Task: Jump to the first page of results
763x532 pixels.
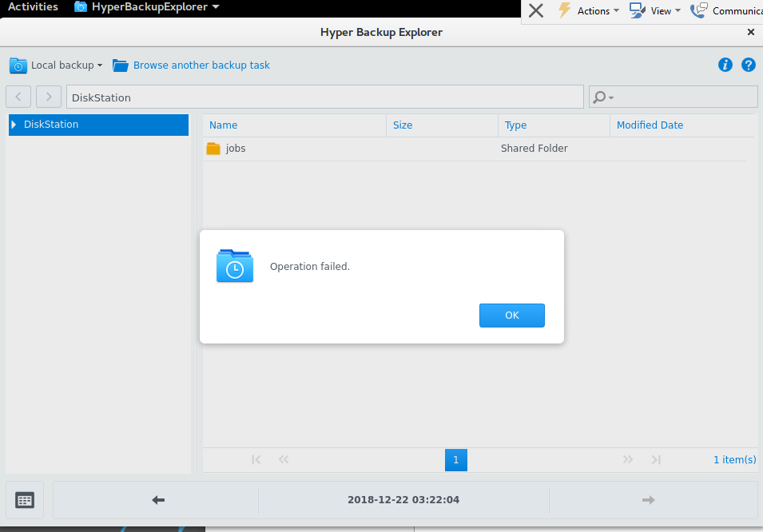Action: tap(256, 459)
